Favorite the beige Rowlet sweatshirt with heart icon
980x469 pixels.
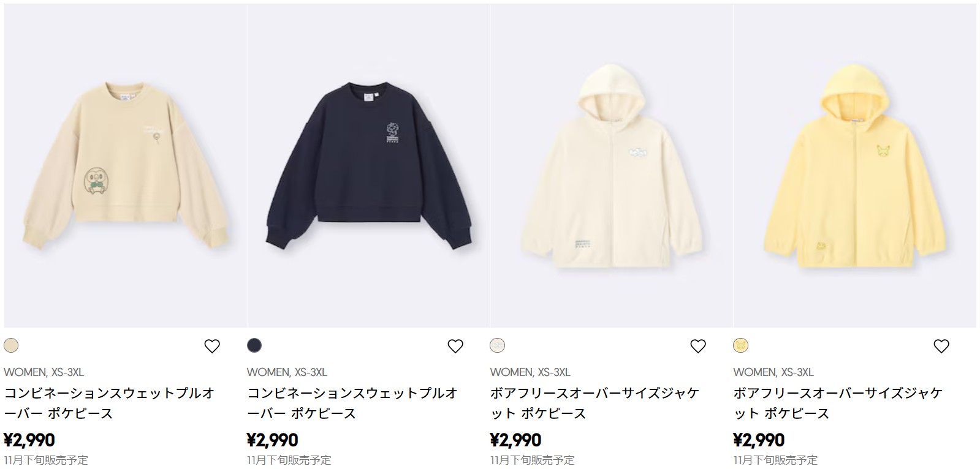tap(212, 347)
